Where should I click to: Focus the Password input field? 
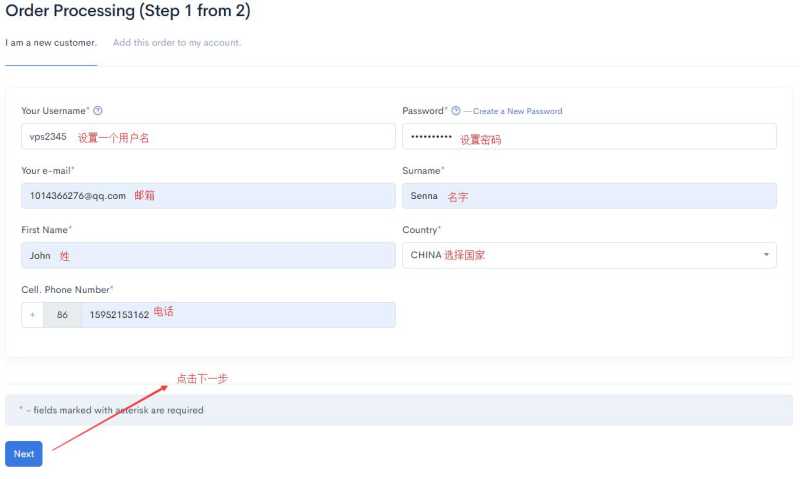pyautogui.click(x=589, y=136)
